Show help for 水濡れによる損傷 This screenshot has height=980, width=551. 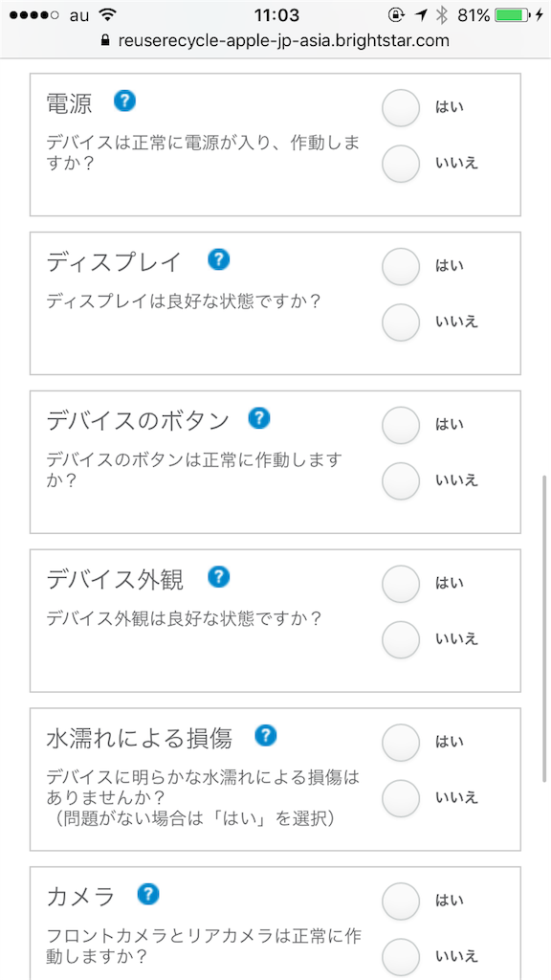tap(266, 736)
